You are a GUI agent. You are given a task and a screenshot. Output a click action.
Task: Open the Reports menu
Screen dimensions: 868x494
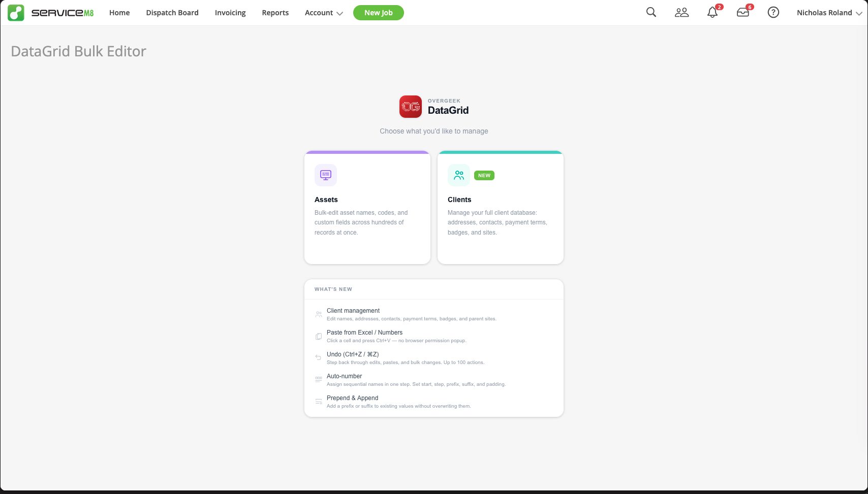275,13
